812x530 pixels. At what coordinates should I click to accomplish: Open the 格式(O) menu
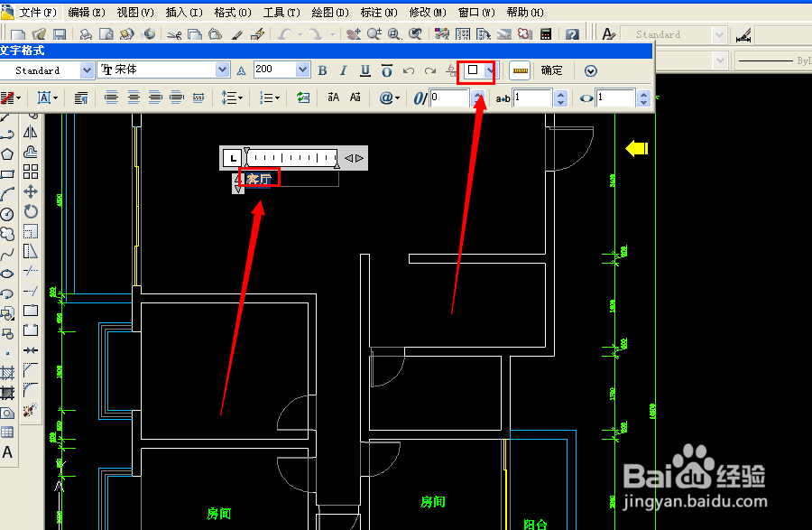pos(233,12)
